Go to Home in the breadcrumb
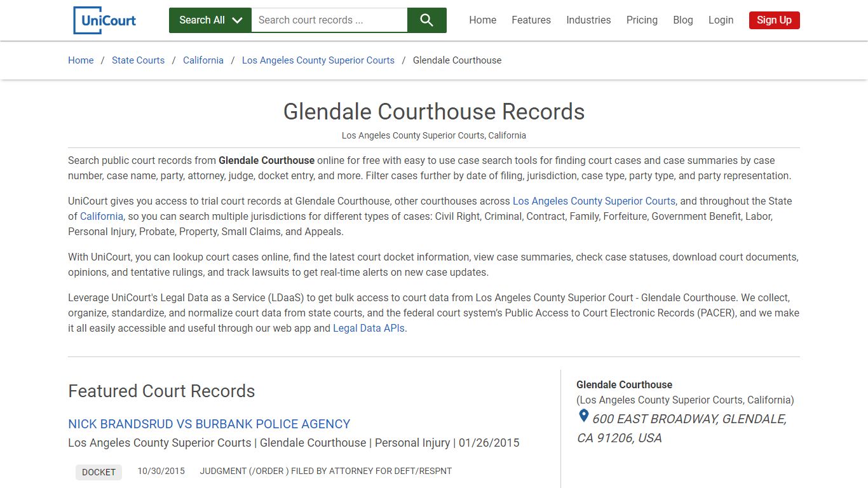This screenshot has width=868, height=488. click(x=81, y=60)
